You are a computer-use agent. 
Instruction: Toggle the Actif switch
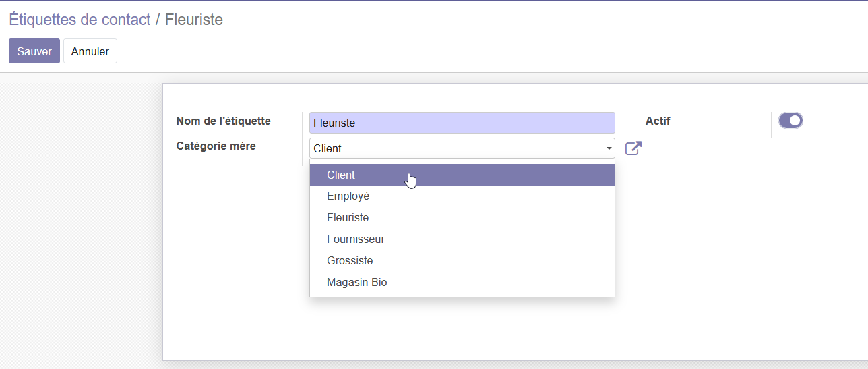click(x=790, y=121)
